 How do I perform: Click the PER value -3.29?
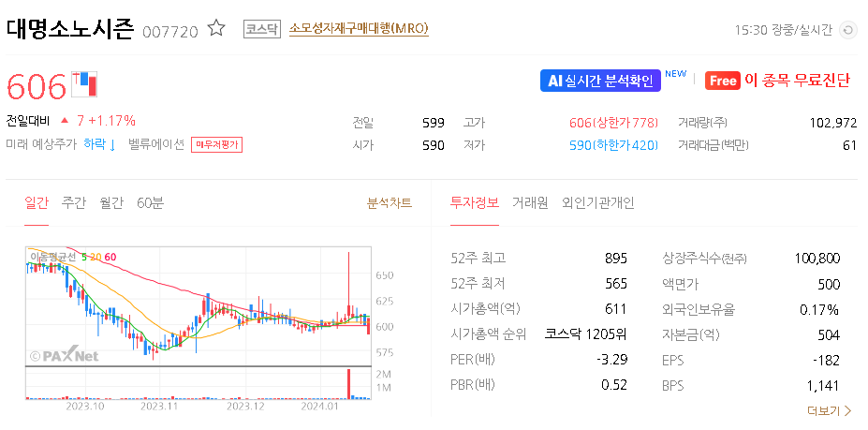(x=612, y=360)
